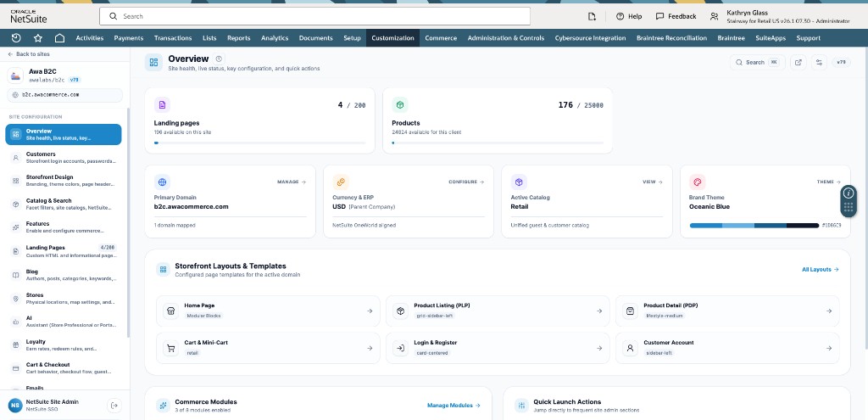Open Help in the header
Screen dimensions: 868x420
pyautogui.click(x=629, y=16)
